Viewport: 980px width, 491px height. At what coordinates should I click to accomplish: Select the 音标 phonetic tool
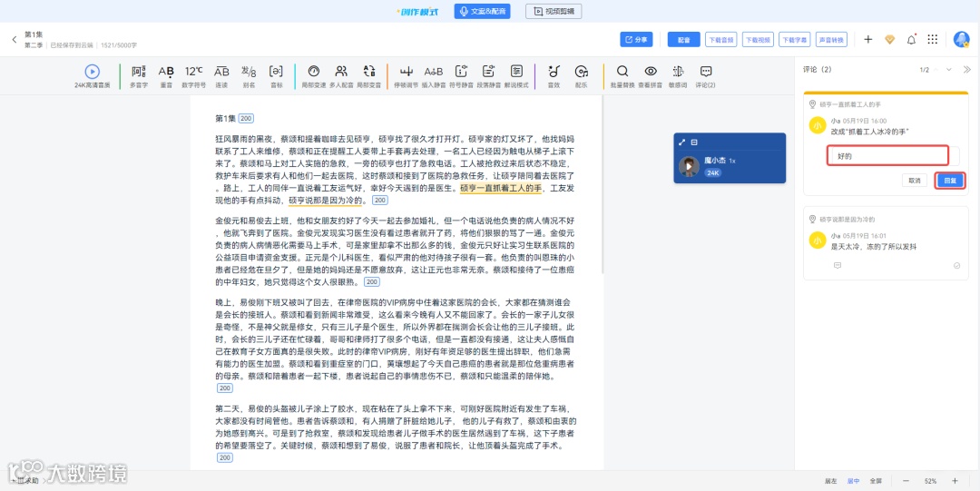[276, 76]
